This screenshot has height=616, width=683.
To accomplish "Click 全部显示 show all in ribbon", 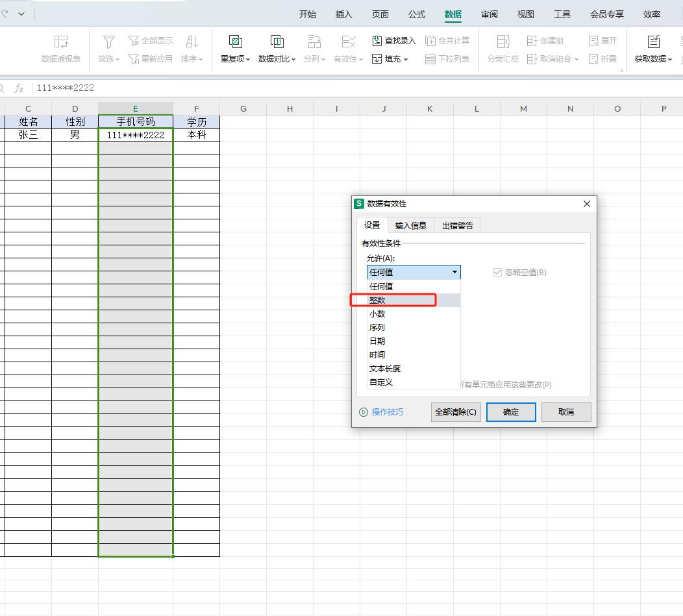I will pyautogui.click(x=151, y=40).
